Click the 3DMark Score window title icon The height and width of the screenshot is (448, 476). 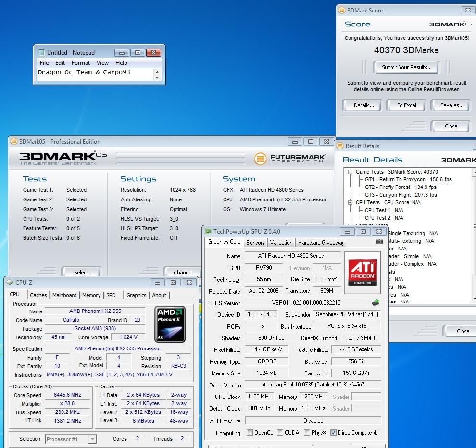(x=341, y=10)
